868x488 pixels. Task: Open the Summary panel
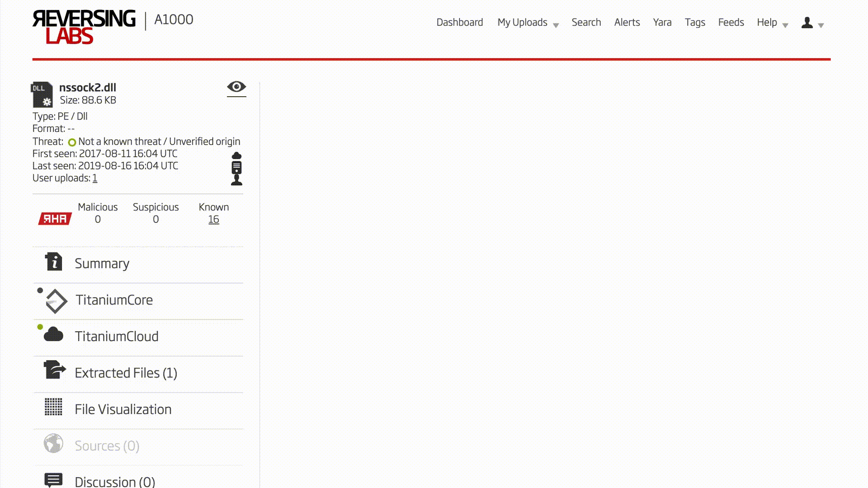pyautogui.click(x=102, y=263)
